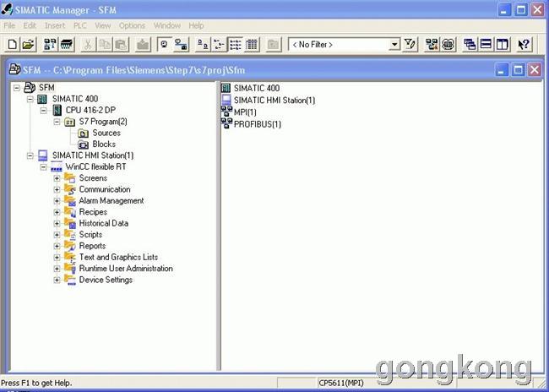Select MPI(1) network object
Screen dimensions: 549x392
tap(239, 112)
